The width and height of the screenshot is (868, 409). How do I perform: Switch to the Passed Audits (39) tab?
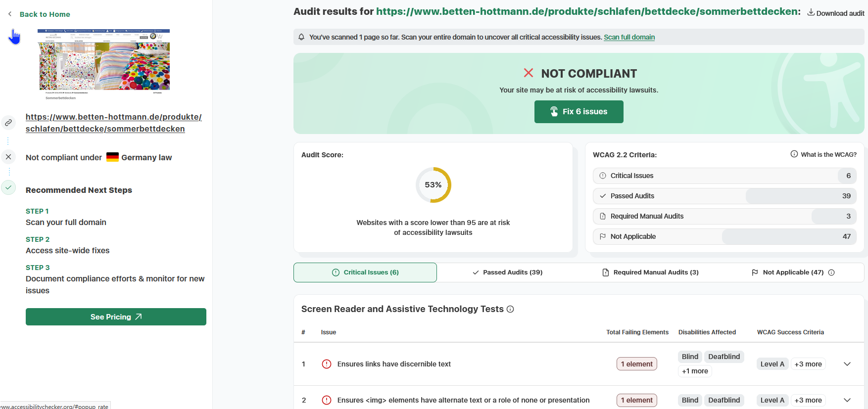point(508,273)
